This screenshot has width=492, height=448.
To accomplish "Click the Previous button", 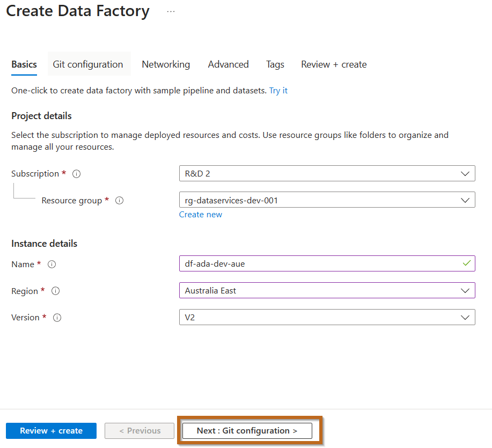I will click(x=139, y=431).
